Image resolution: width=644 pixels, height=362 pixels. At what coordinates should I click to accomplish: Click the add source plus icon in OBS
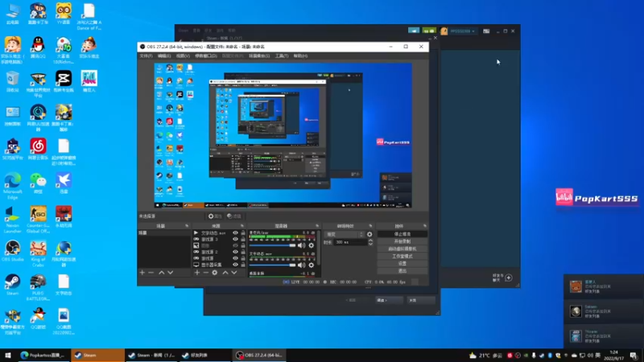[196, 273]
